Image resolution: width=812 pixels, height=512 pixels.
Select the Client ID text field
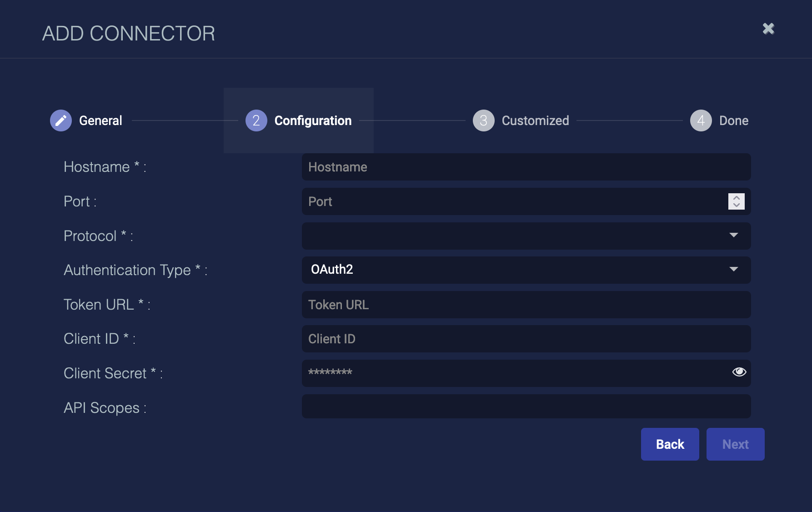click(526, 339)
